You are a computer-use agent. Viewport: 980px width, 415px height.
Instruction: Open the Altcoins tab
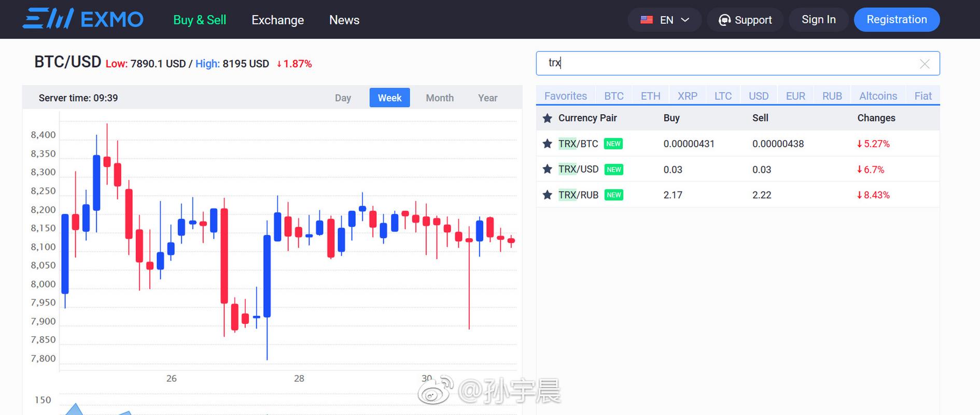tap(878, 96)
